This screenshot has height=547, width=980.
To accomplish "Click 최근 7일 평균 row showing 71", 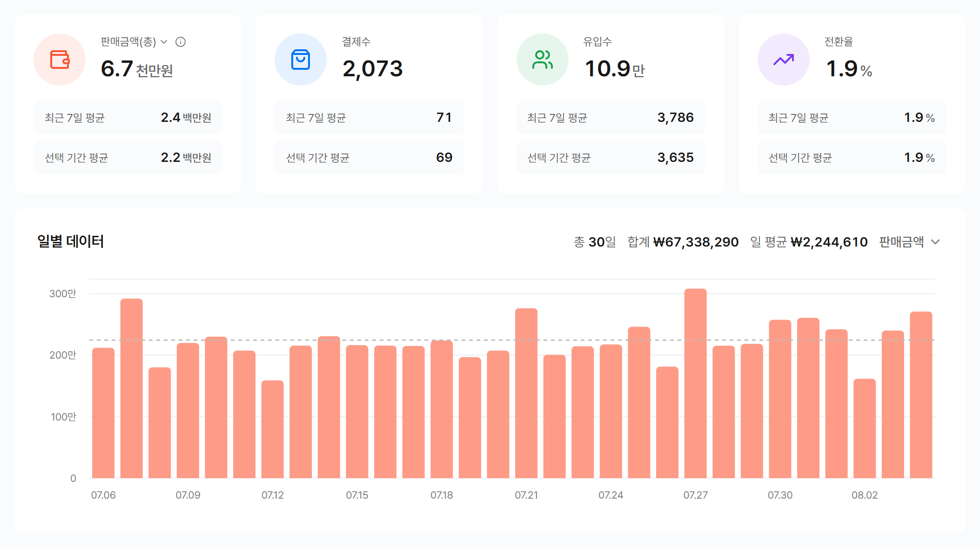I will click(x=369, y=118).
